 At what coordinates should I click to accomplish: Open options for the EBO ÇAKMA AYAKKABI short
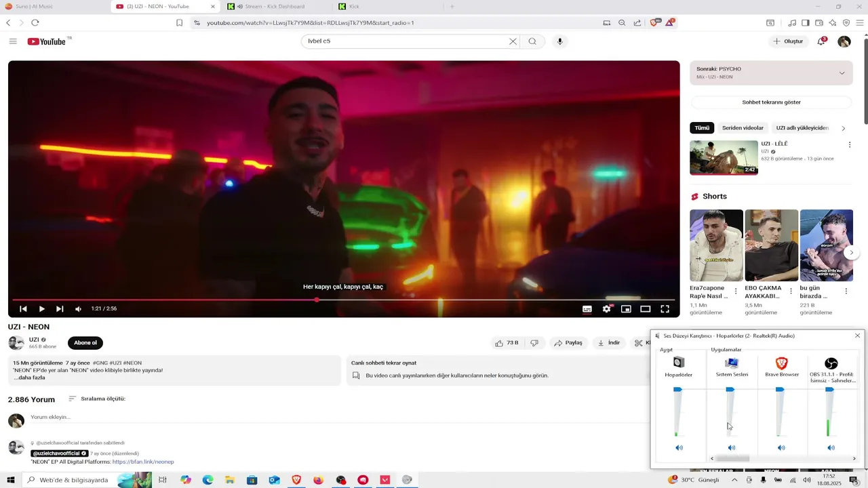click(791, 291)
